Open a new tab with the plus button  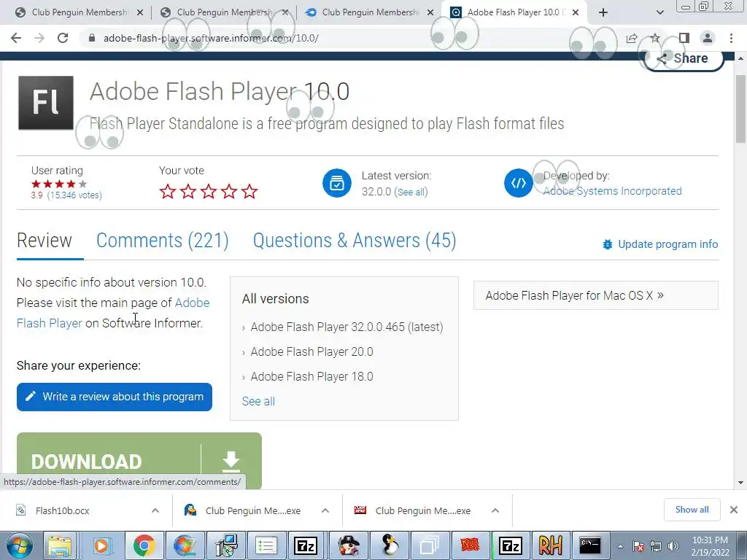(x=603, y=12)
